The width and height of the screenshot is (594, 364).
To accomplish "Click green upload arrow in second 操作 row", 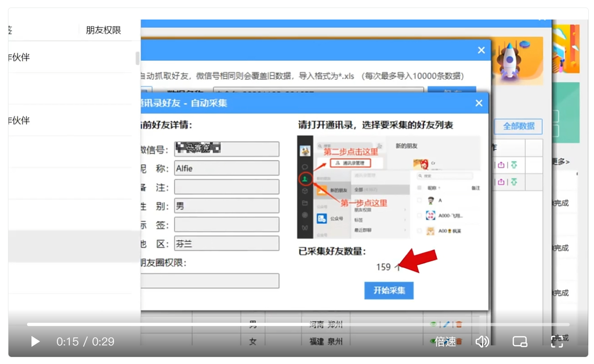I will click(x=514, y=182).
